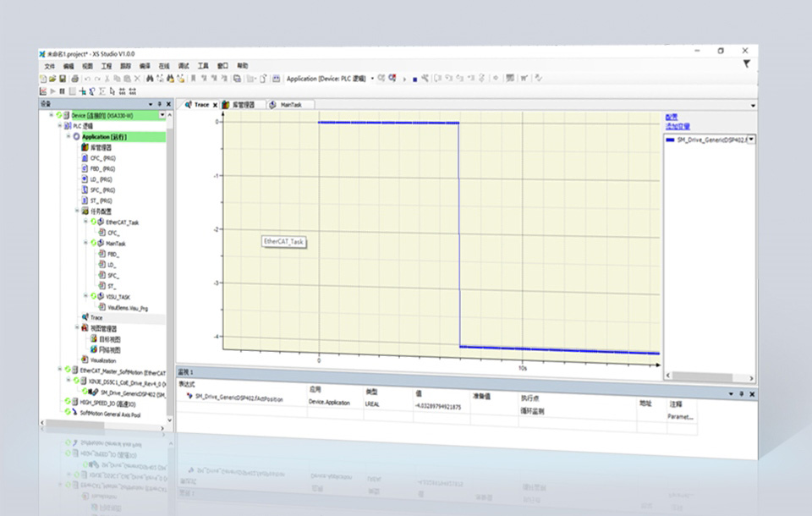Viewport: 812px width, 516px height.
Task: Open dropdown beside SM_Drive_GenericDSP402 trace variable
Action: point(750,139)
